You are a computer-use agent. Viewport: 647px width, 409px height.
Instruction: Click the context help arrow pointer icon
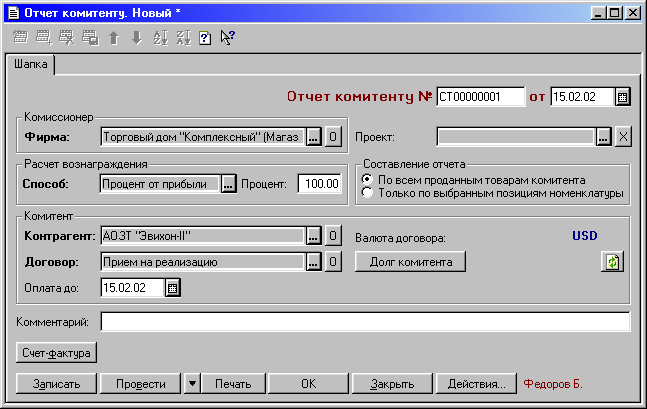tap(227, 38)
